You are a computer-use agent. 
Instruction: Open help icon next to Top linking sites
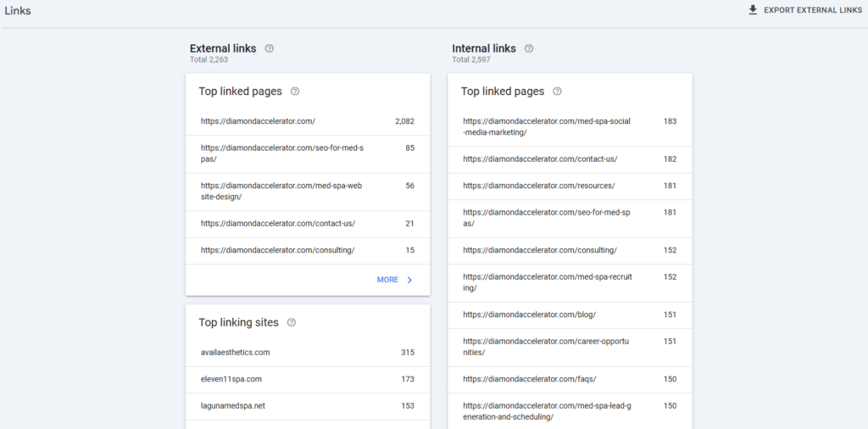(x=292, y=323)
